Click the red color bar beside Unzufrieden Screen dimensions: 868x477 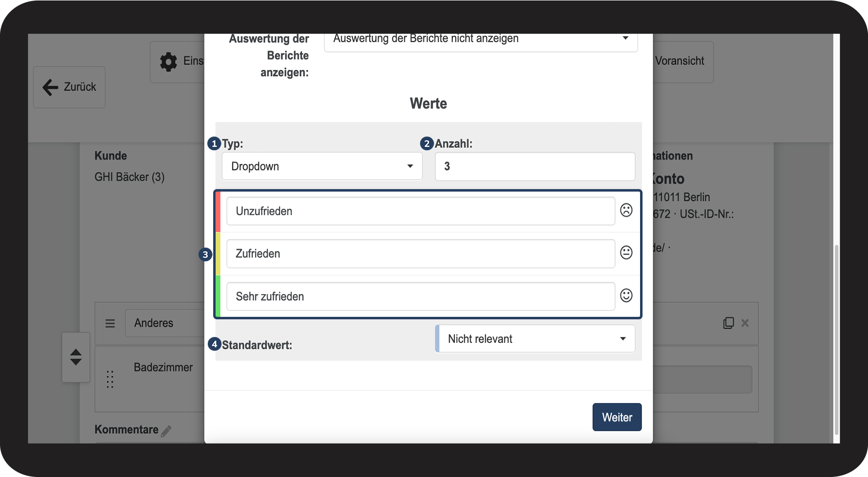(218, 211)
